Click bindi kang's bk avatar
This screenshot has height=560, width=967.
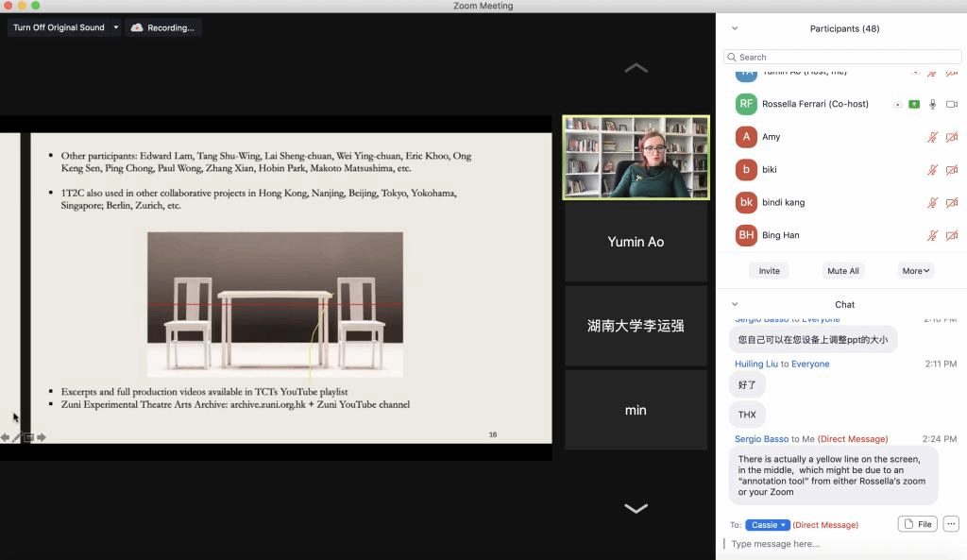pos(746,202)
